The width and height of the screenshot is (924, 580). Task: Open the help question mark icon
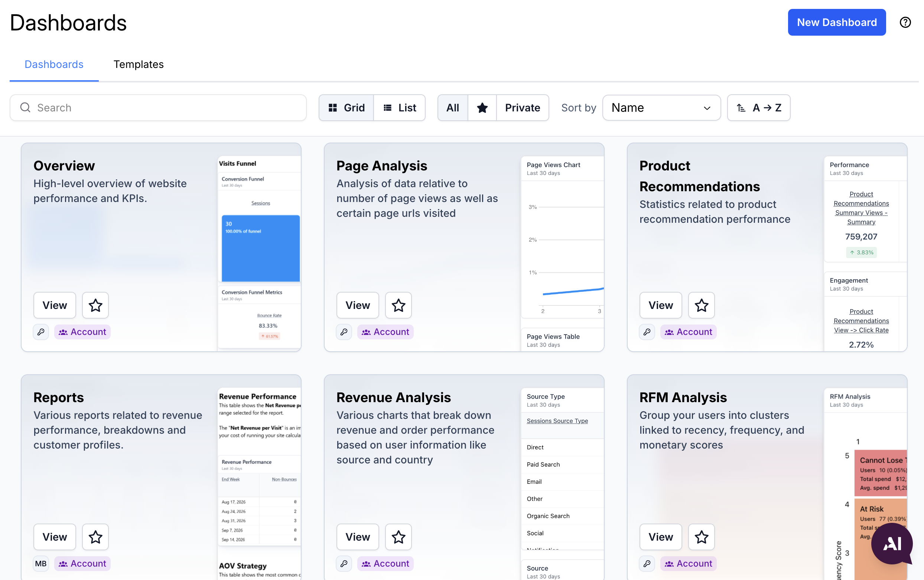(x=905, y=22)
